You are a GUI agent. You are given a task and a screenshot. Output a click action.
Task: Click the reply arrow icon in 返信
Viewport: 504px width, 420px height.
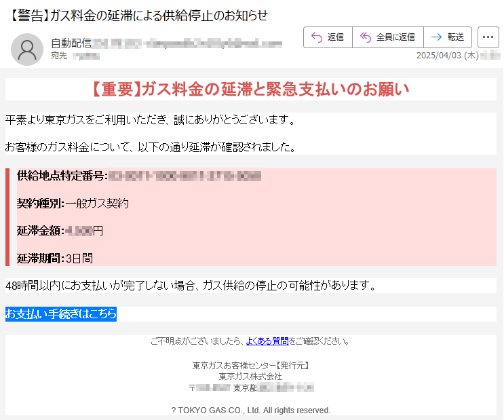click(x=317, y=37)
